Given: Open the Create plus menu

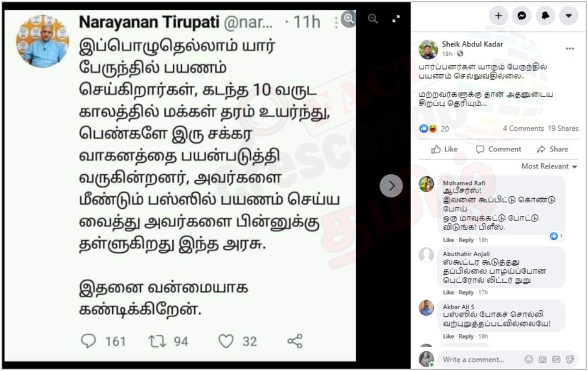Looking at the screenshot, I should (499, 16).
